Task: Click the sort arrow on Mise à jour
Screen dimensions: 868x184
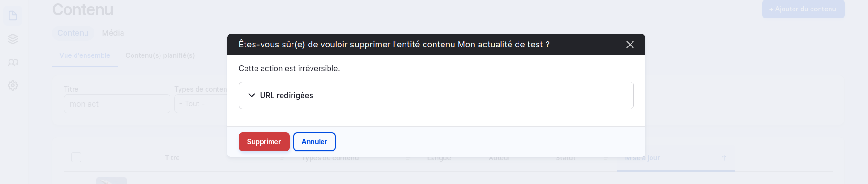Action: (x=724, y=158)
